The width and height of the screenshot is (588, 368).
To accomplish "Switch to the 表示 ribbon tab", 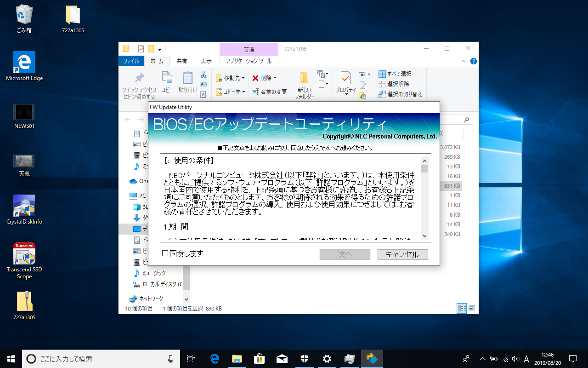I will [206, 61].
